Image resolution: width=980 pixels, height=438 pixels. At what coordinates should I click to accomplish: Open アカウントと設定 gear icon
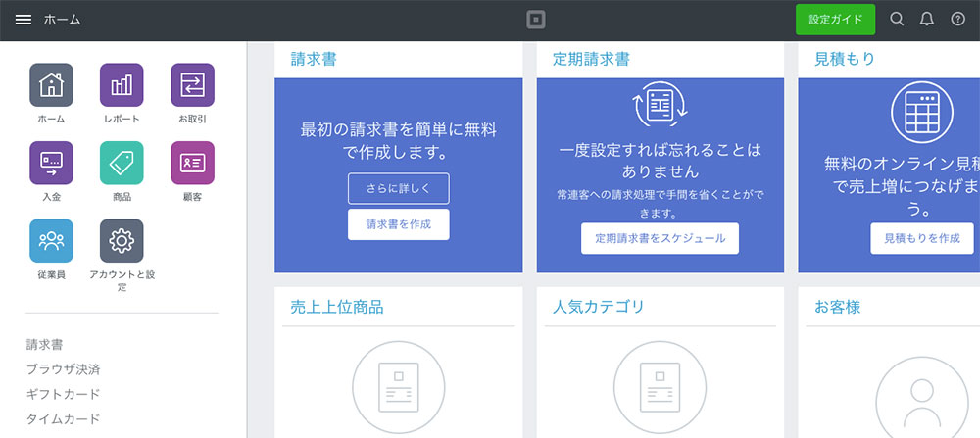coord(122,240)
